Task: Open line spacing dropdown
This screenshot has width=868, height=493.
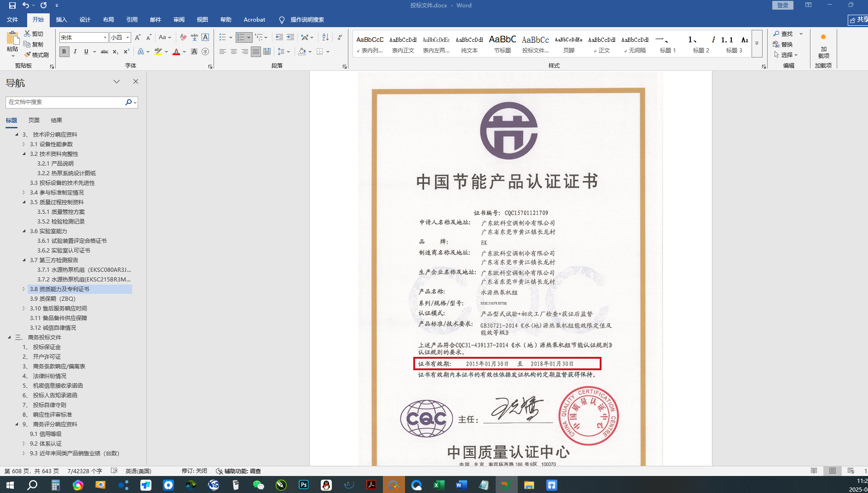Action: (284, 52)
